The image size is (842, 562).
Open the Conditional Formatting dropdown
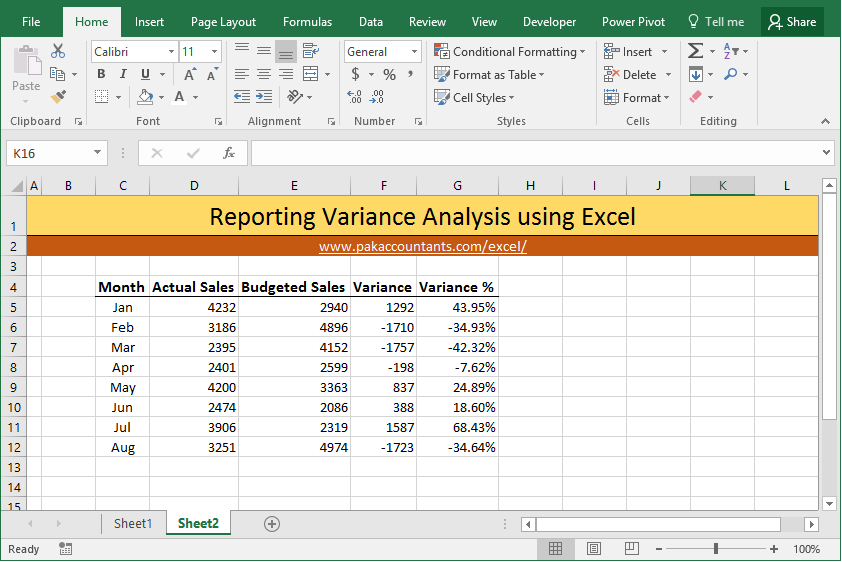point(509,52)
